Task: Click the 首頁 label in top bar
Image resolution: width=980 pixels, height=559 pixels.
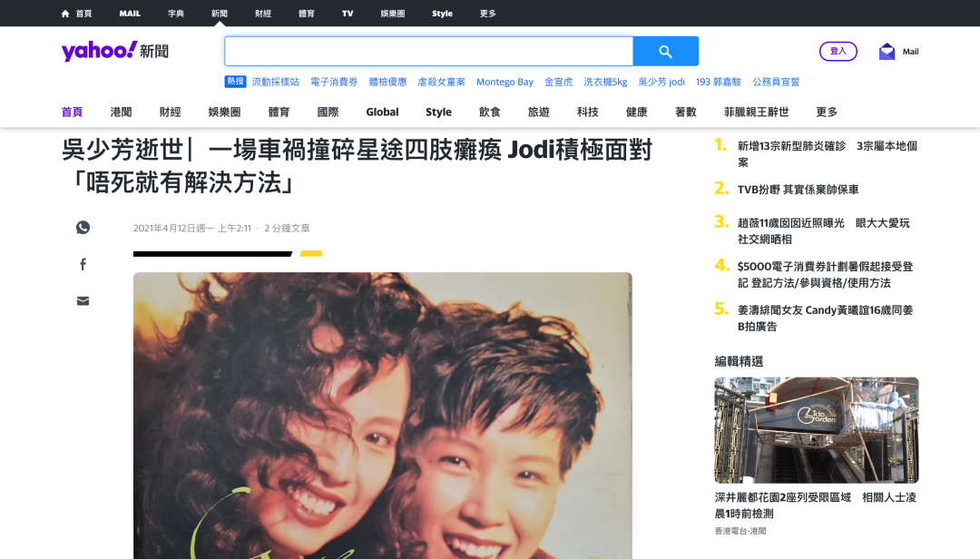Action: [x=83, y=14]
